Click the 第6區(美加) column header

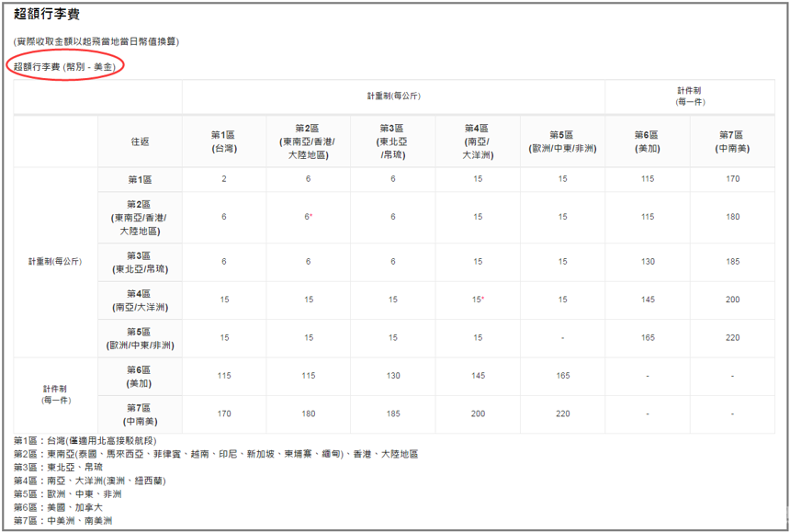pyautogui.click(x=647, y=141)
